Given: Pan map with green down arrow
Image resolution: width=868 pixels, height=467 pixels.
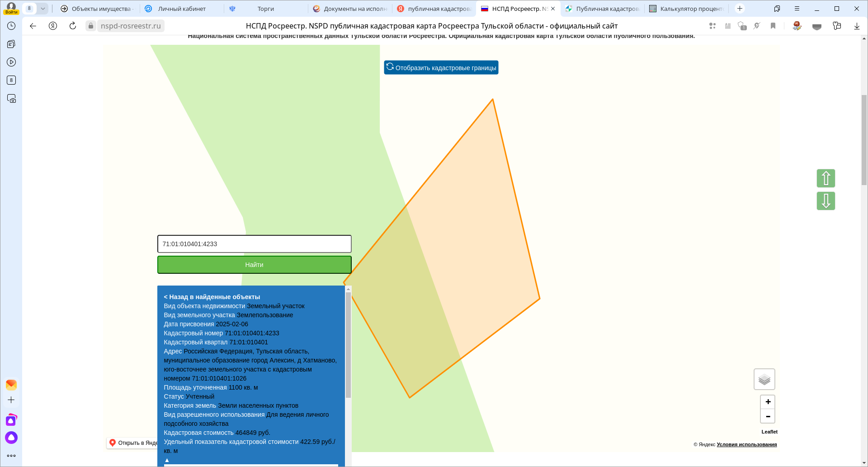Looking at the screenshot, I should coord(826,201).
